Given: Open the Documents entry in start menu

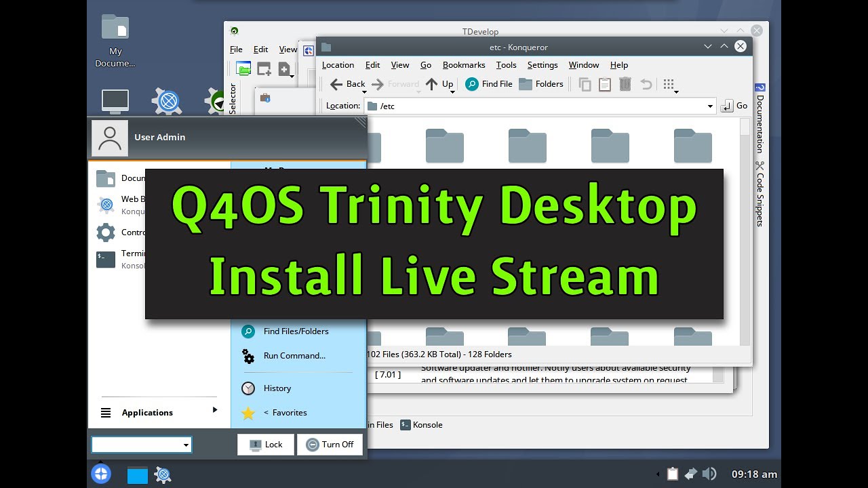Looking at the screenshot, I should click(x=121, y=178).
